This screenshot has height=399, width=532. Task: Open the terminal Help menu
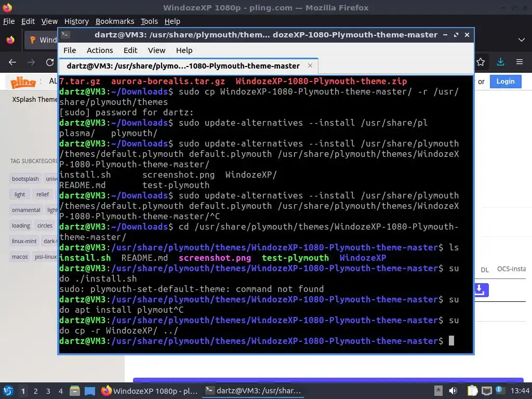[184, 50]
